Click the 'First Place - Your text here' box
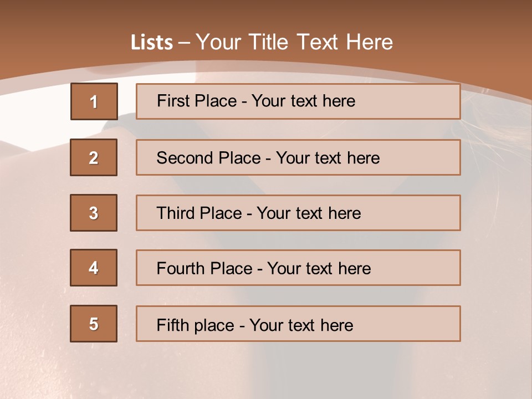This screenshot has width=532, height=399. (x=298, y=101)
